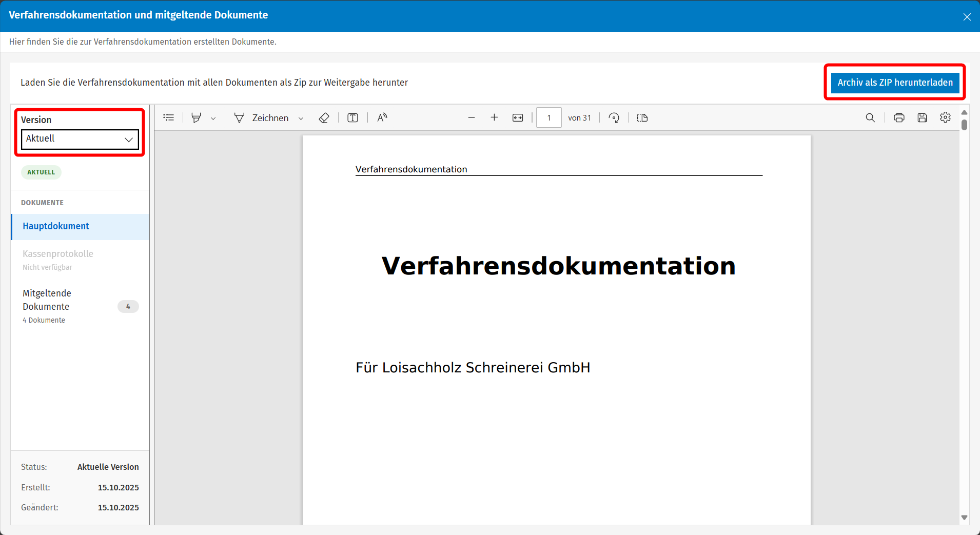
Task: Insert a text box annotation
Action: coord(353,118)
